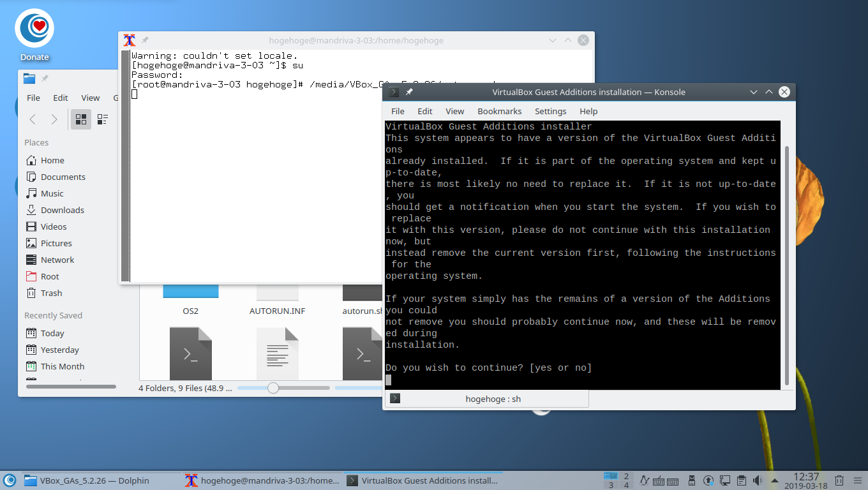Open the panel trash icon
This screenshot has height=490, width=868.
click(x=840, y=480)
